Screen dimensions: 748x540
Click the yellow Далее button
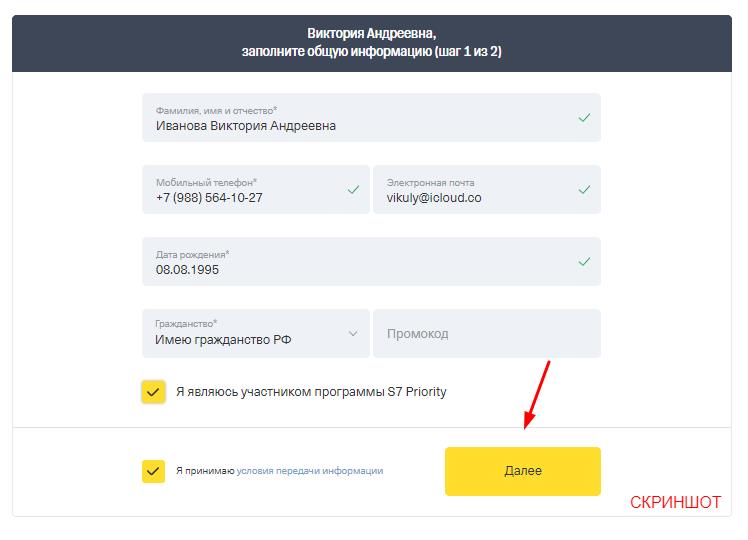[523, 471]
